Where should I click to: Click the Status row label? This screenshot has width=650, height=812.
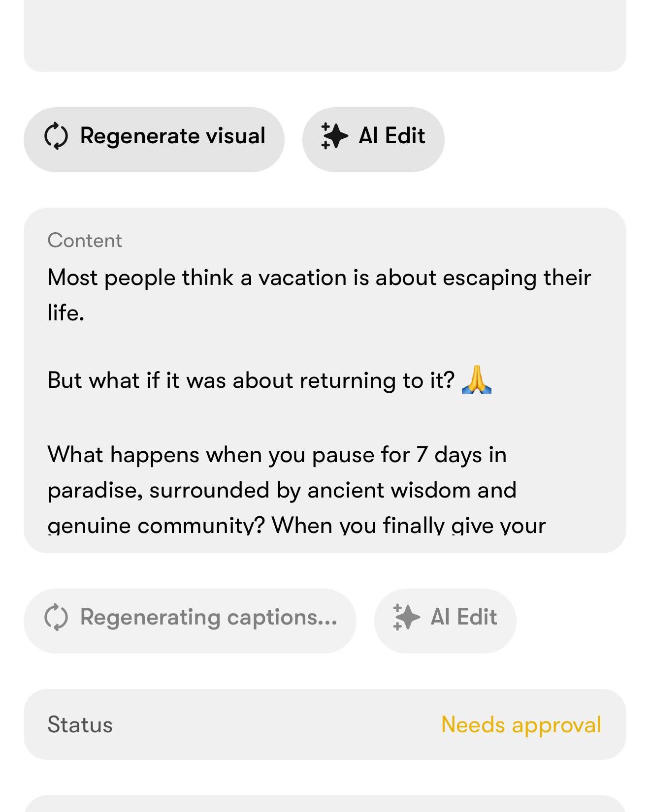80,724
